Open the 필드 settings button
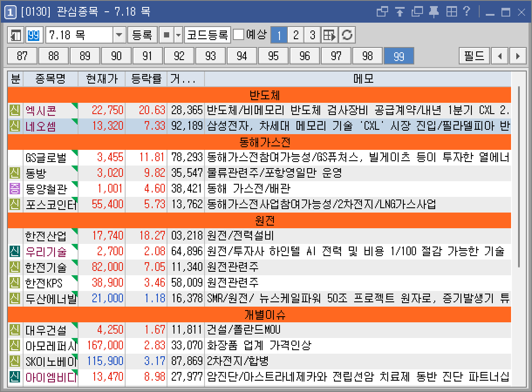 (x=474, y=56)
